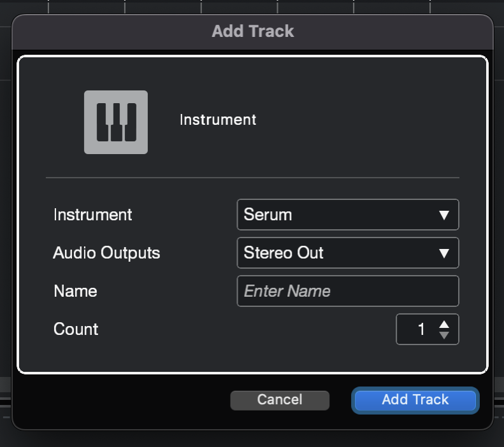504x447 pixels.
Task: Click the arrow on the Serum dropdown
Action: point(444,215)
